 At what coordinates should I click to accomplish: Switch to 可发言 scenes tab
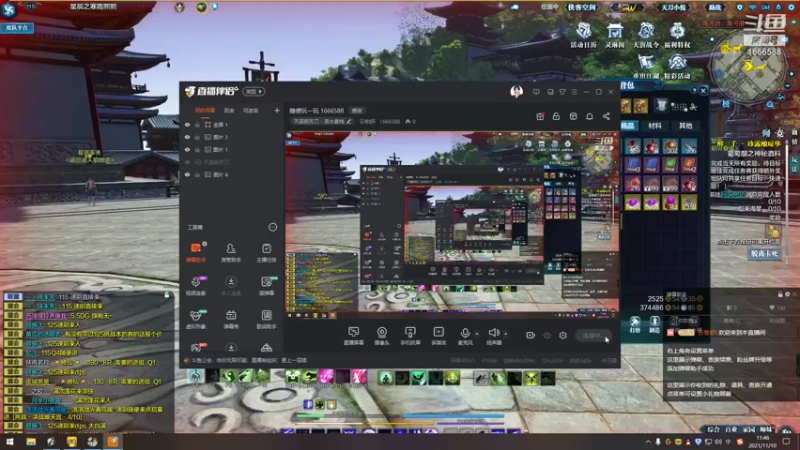251,110
